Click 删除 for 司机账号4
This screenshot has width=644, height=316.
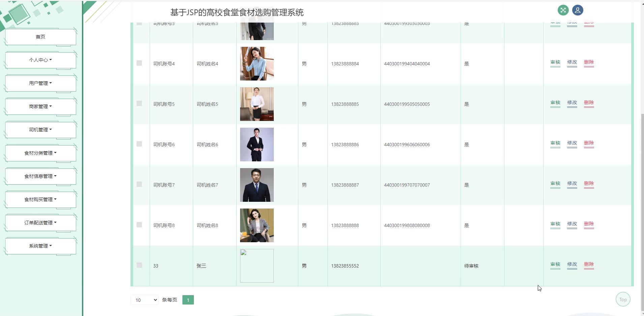coord(589,62)
